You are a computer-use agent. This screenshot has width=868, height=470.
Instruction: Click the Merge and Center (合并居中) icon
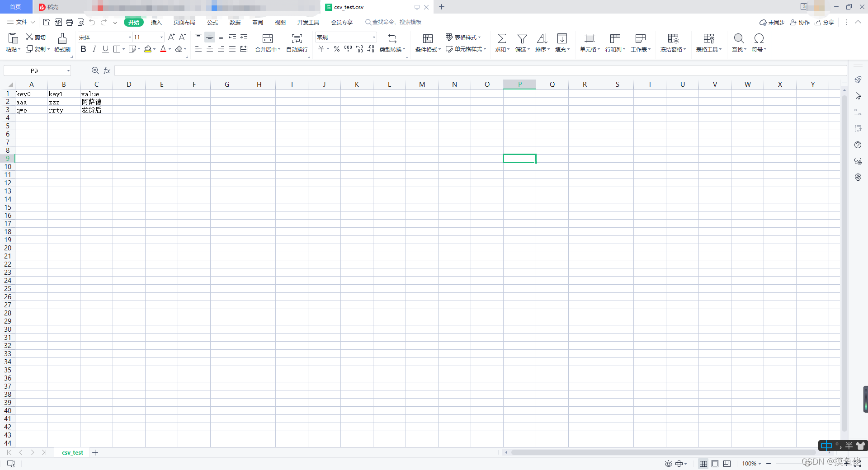coord(268,38)
